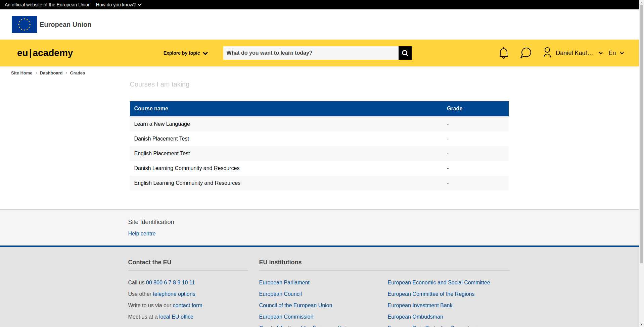Click the user profile avatar icon
This screenshot has width=644, height=327.
coord(547,53)
